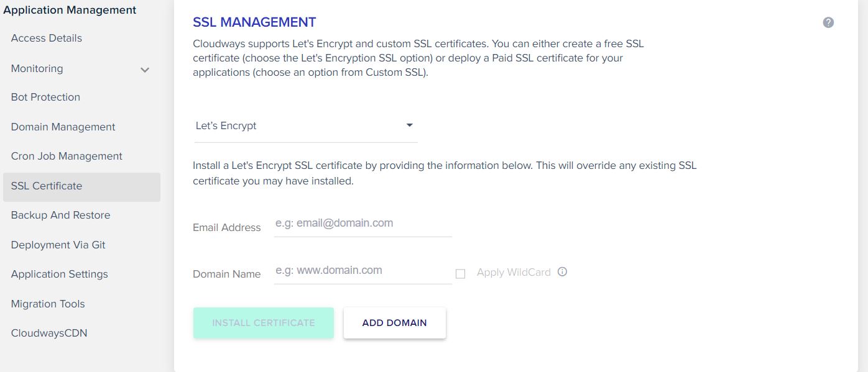Click the Monitoring sidebar item
Screen dimensions: 868x372
(x=37, y=68)
